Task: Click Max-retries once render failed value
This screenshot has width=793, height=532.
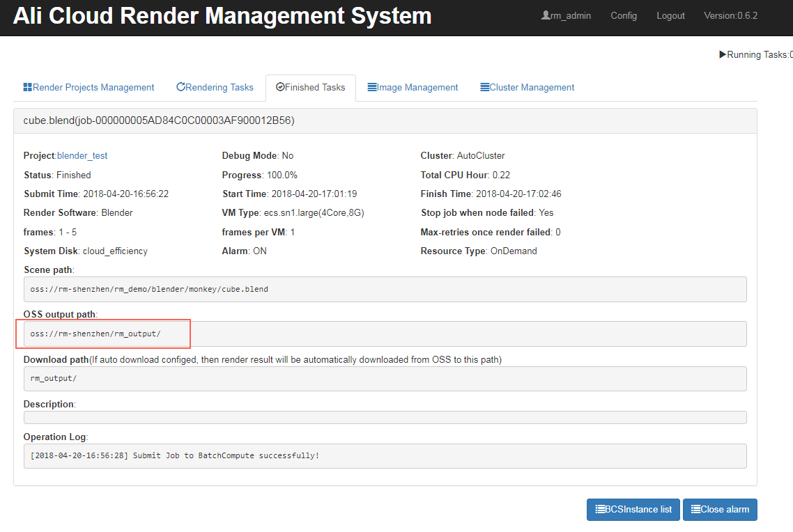Action: click(x=558, y=232)
